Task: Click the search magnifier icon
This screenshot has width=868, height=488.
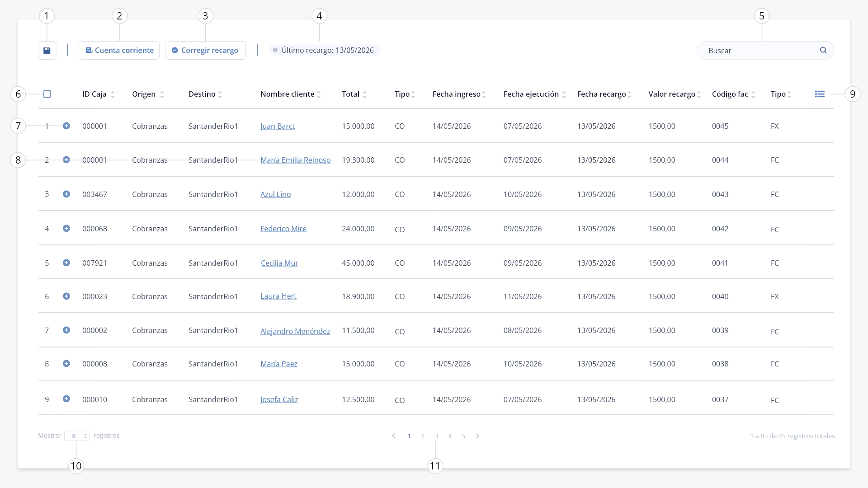Action: (823, 50)
